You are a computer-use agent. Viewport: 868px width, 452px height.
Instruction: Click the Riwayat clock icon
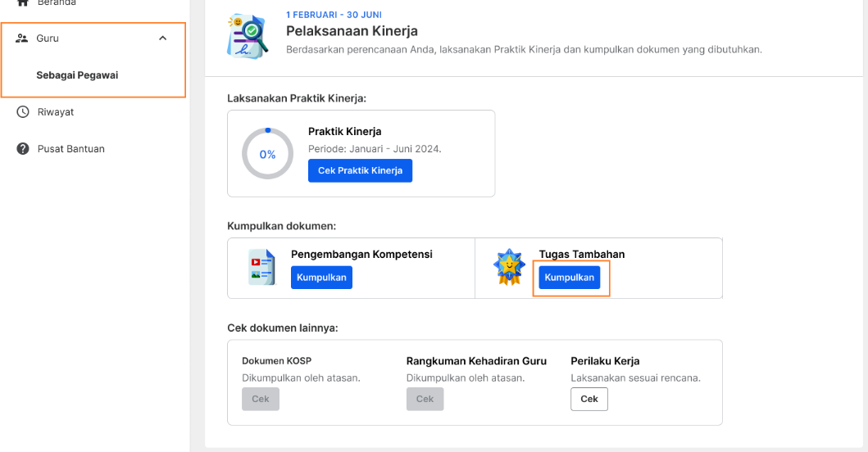click(x=23, y=111)
